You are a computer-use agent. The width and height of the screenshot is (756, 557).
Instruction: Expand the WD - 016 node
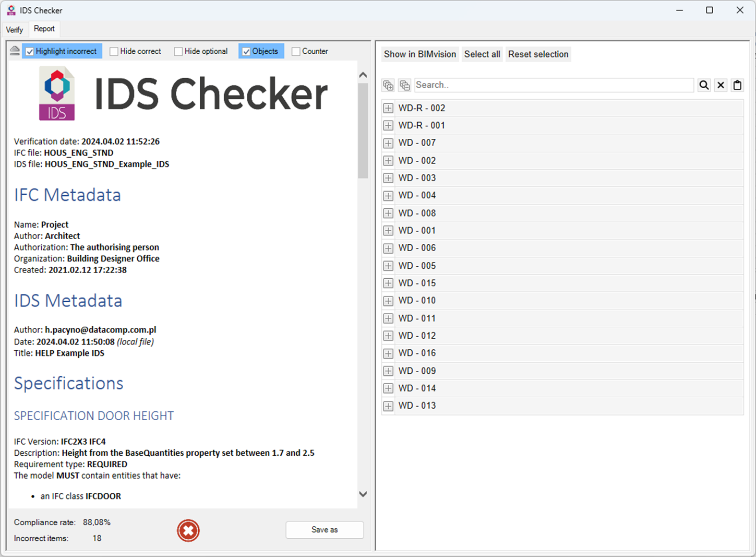click(x=388, y=353)
